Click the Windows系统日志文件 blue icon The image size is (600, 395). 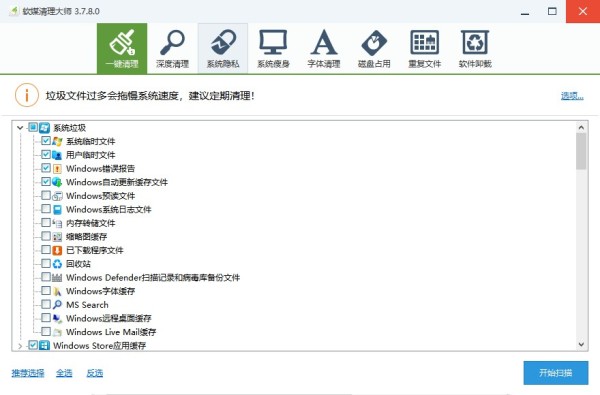(x=57, y=209)
